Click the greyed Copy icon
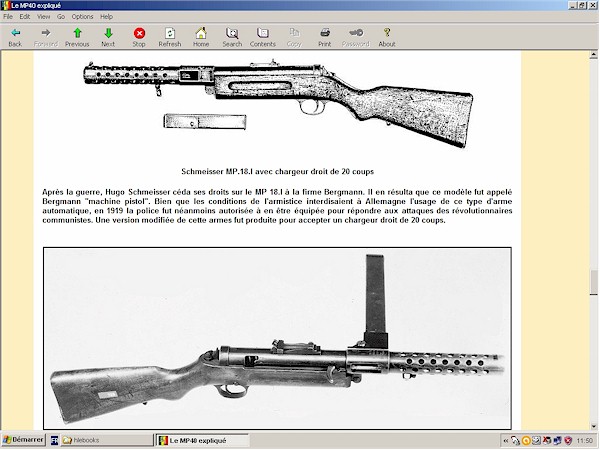This screenshot has height=450, width=600. [294, 37]
